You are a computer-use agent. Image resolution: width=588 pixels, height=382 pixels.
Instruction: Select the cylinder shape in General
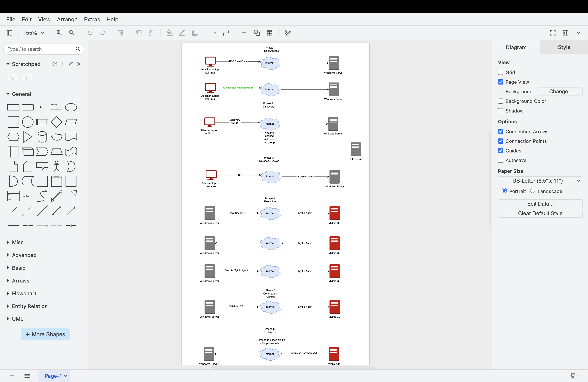coord(42,137)
